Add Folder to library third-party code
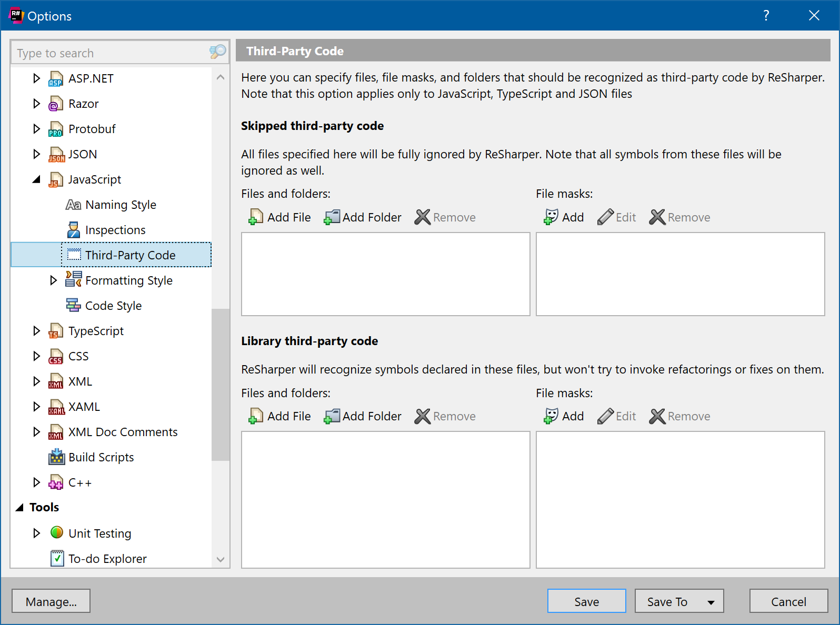Viewport: 840px width, 625px height. click(x=362, y=416)
